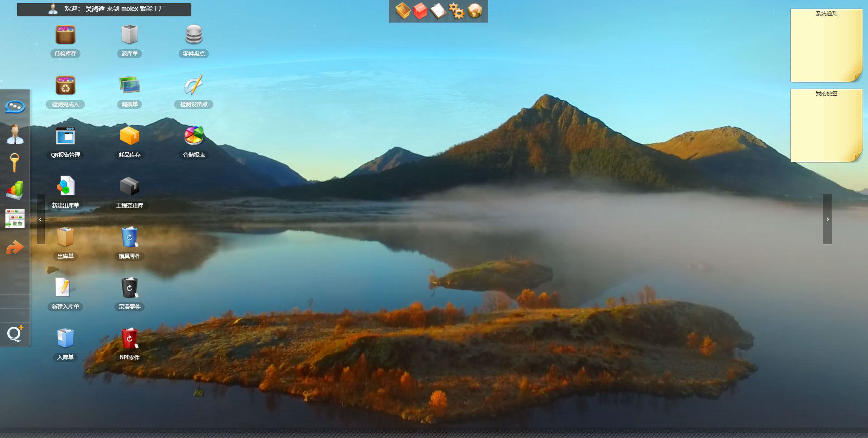Go to previous desktop with left chevron

pos(41,219)
